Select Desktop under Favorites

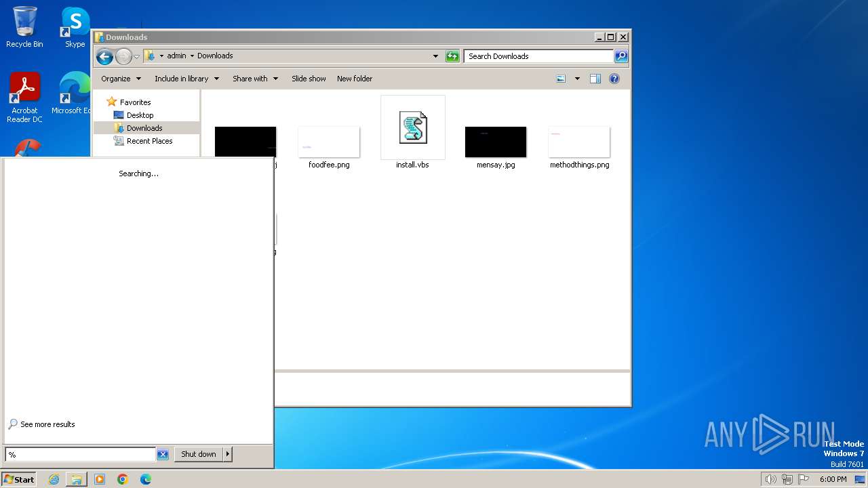click(x=134, y=115)
